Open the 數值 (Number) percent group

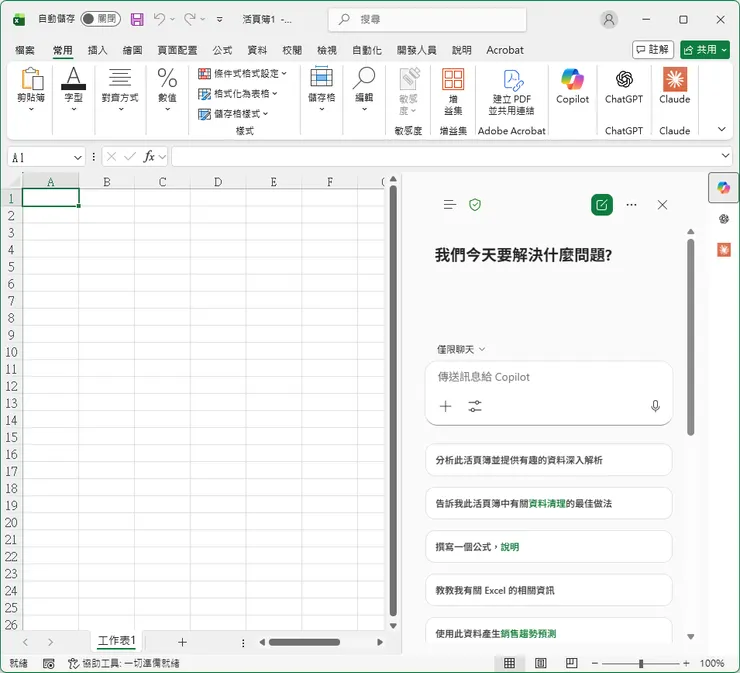coord(168,90)
